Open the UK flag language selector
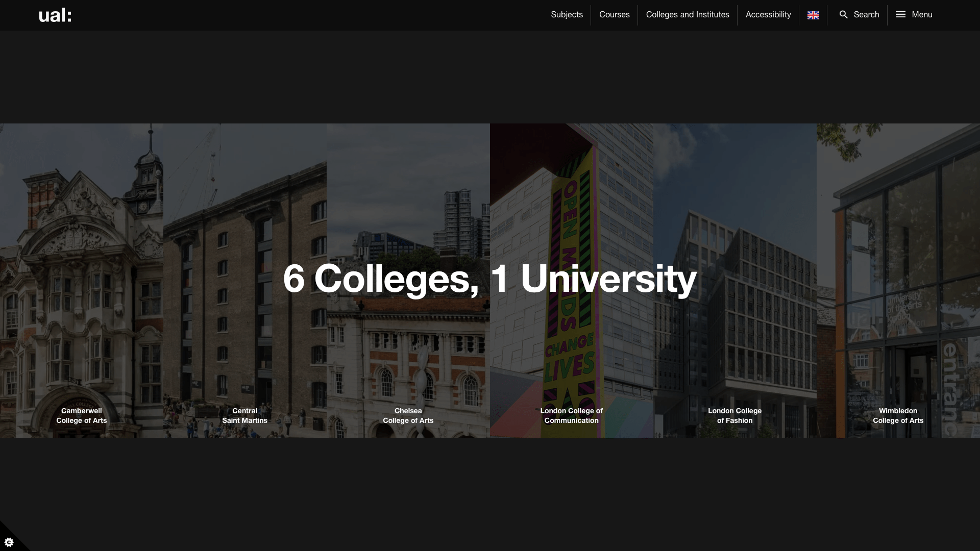The image size is (980, 551). (x=813, y=15)
